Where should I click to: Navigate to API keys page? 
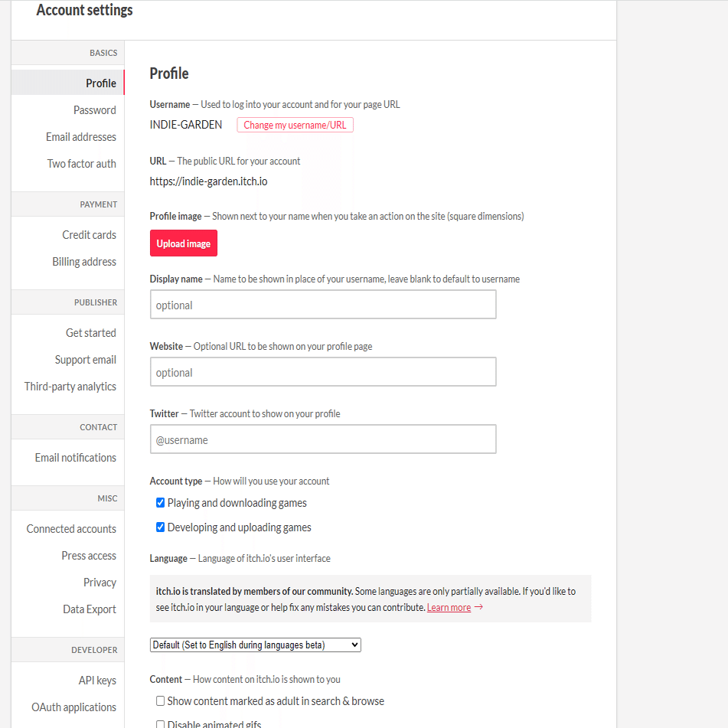pos(97,681)
